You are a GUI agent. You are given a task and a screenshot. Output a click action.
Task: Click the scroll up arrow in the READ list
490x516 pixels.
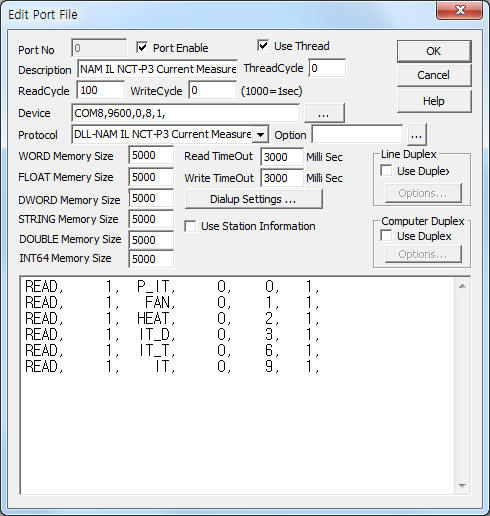pos(462,286)
